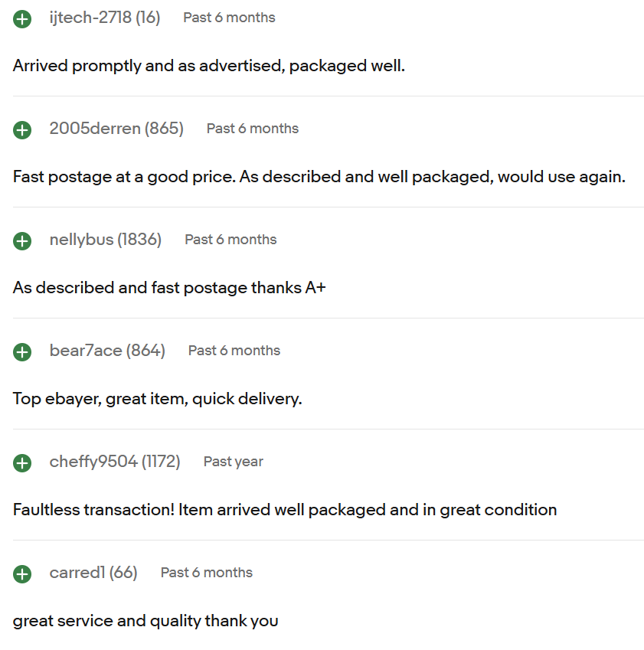Click positive rating icon for nellybus

22,241
